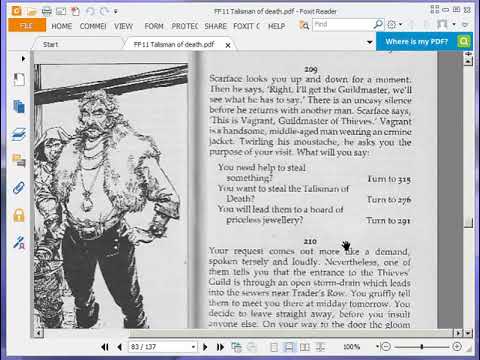
Task: Open a file using folder icon
Action: click(32, 12)
